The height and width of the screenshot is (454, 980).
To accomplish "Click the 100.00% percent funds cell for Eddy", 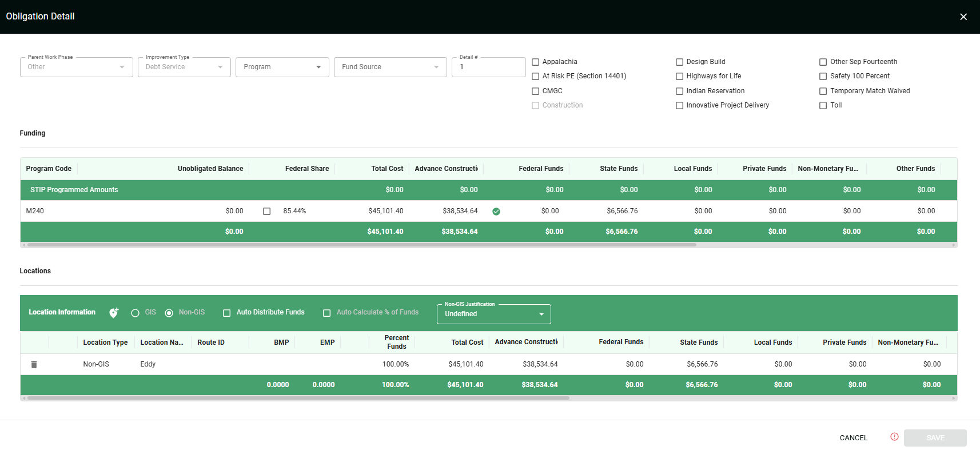I will click(x=396, y=364).
